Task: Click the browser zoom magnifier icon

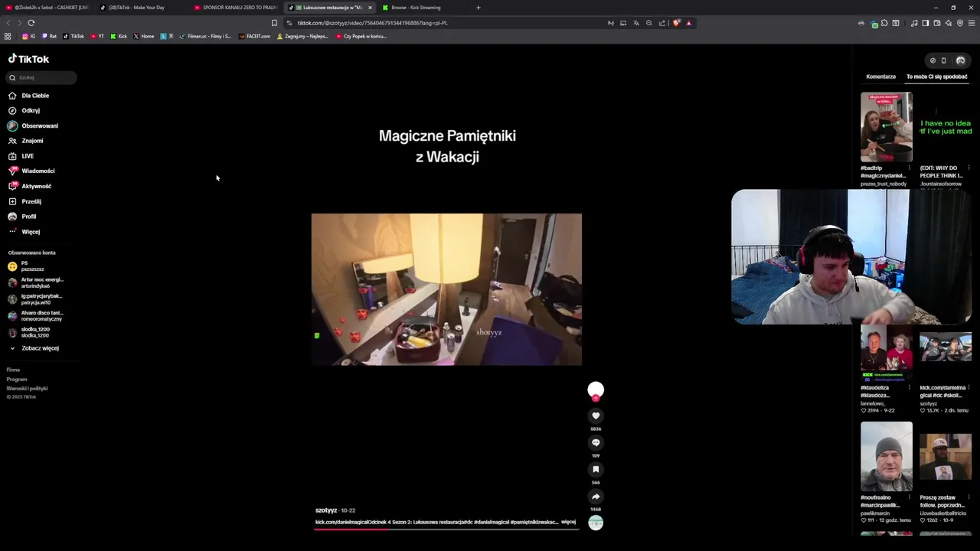Action: click(649, 23)
